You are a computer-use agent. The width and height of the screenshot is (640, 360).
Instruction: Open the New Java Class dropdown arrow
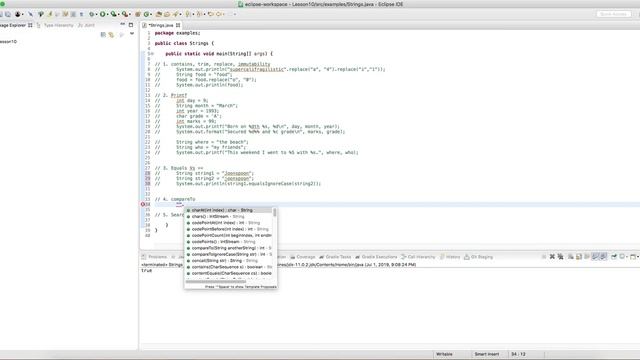click(x=151, y=14)
